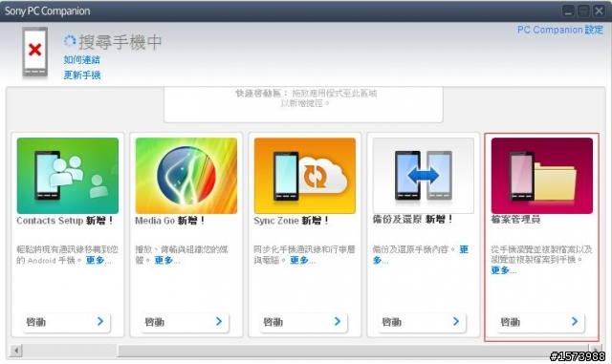Click 更多 link under Contacts Setup
Image resolution: width=612 pixels, height=364 pixels.
pyautogui.click(x=98, y=260)
